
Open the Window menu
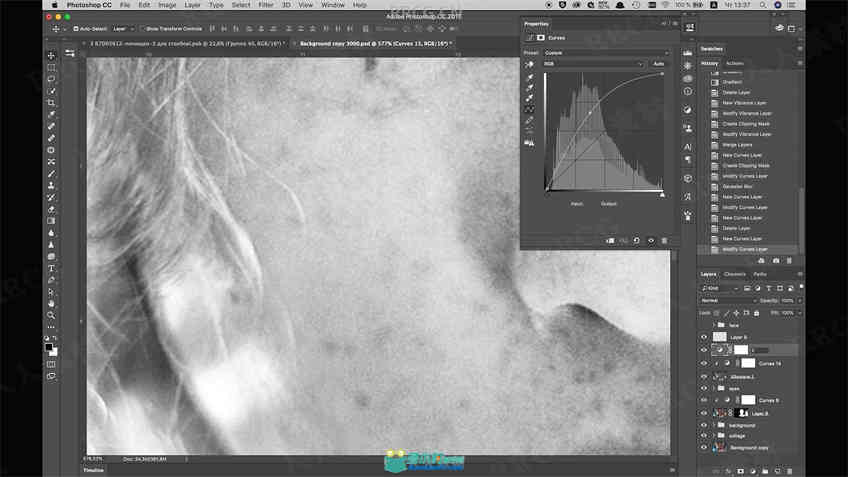point(333,5)
